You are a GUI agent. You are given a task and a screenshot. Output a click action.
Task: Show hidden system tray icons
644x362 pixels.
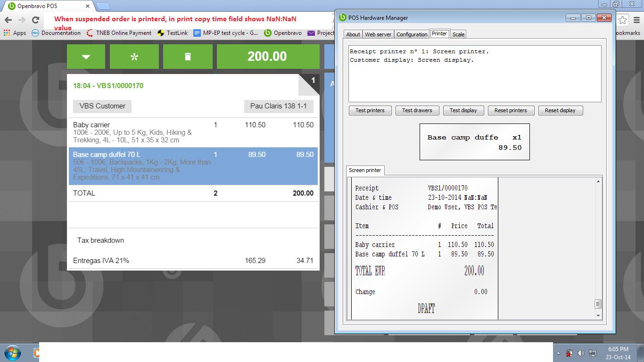(559, 353)
